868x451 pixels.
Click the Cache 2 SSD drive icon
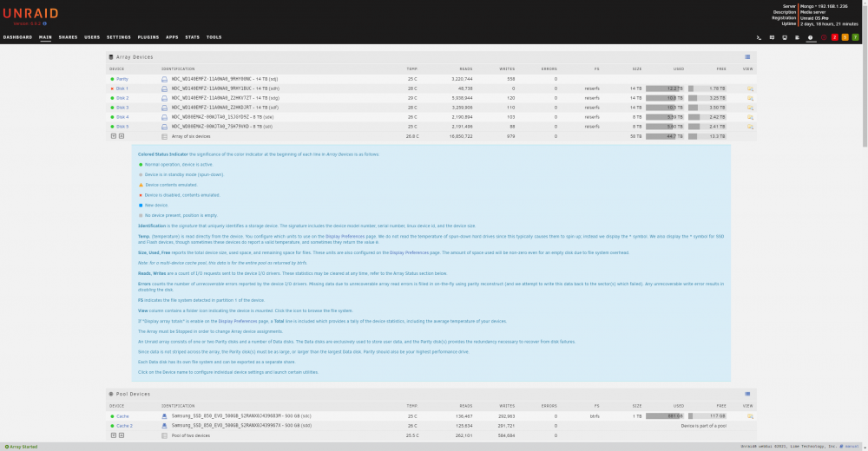(164, 426)
